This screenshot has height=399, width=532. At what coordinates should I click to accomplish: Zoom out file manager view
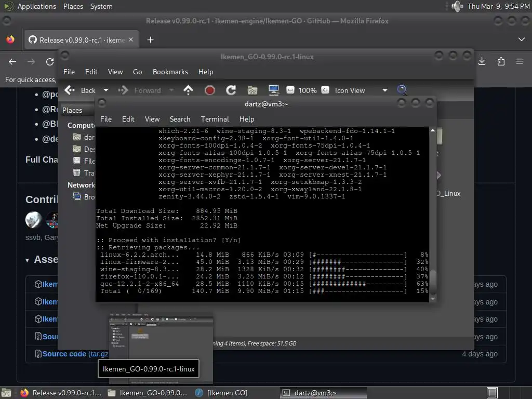tap(290, 90)
